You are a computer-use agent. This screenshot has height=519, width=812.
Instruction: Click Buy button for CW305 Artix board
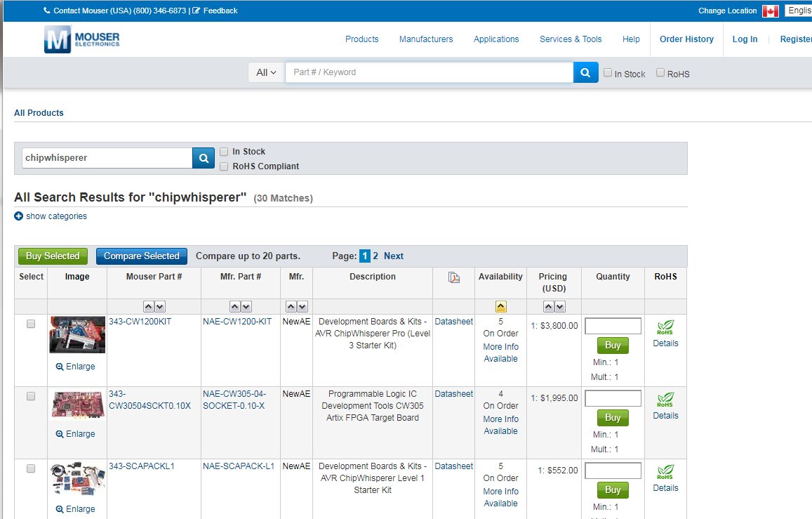[x=613, y=418]
